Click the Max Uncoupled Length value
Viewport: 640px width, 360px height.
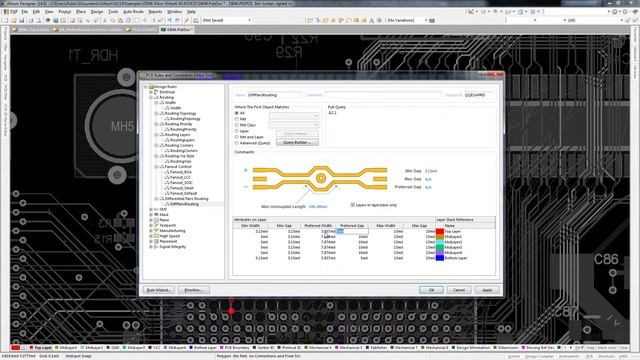click(318, 207)
